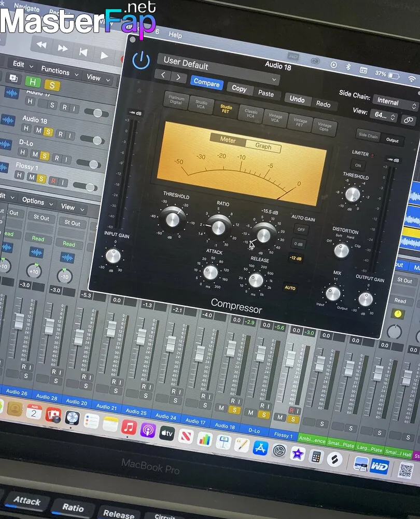Screen dimensions: 420x519
Task: Click the next preset arrow
Action: (x=178, y=77)
